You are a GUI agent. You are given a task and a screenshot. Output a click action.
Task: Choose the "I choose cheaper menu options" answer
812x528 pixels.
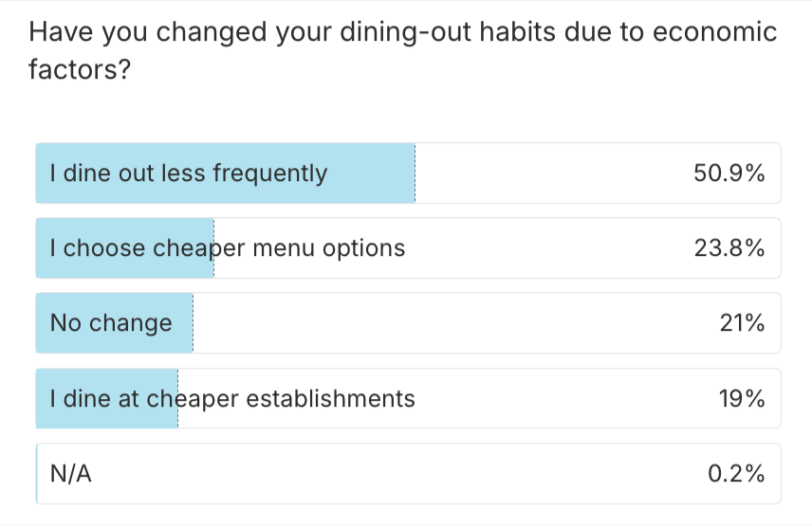(x=228, y=248)
